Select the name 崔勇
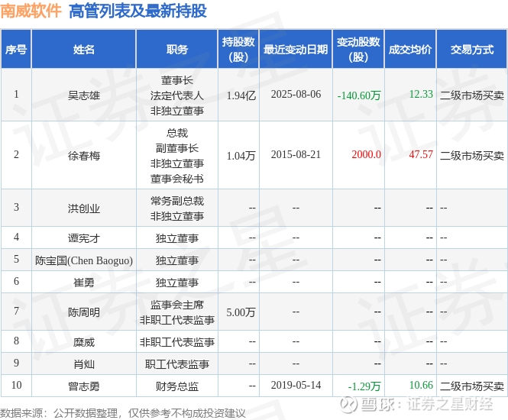This screenshot has height=420, width=508. [83, 283]
